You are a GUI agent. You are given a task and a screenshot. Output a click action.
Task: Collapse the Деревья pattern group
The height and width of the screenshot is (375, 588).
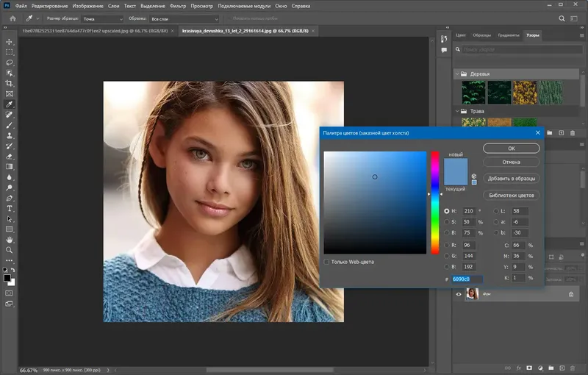click(x=456, y=74)
